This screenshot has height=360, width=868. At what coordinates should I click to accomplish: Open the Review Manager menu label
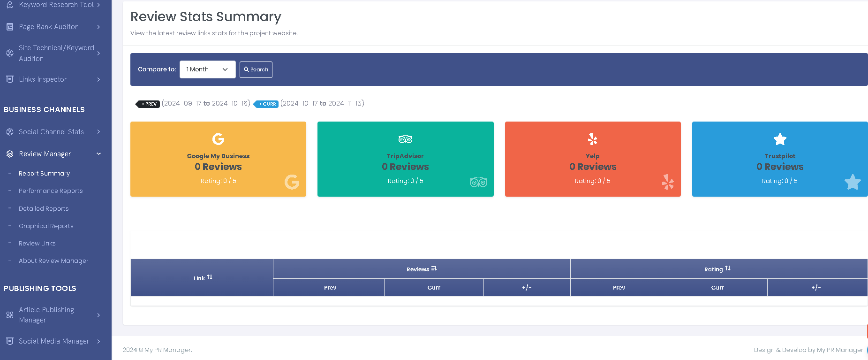45,154
